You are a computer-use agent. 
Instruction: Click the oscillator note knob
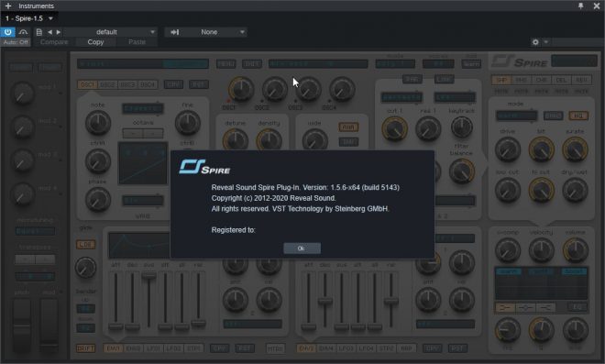point(98,123)
